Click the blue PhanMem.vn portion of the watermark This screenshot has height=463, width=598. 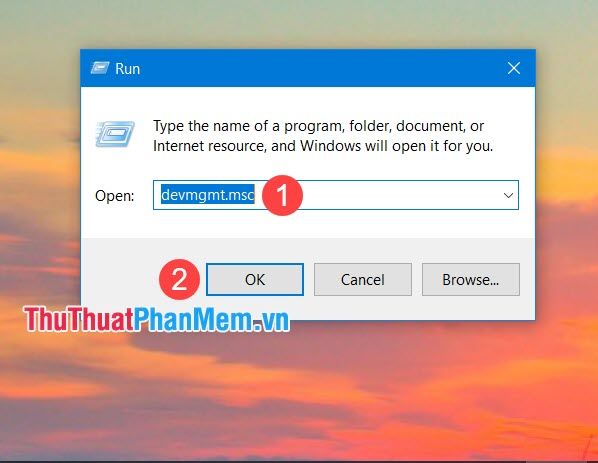(x=211, y=319)
